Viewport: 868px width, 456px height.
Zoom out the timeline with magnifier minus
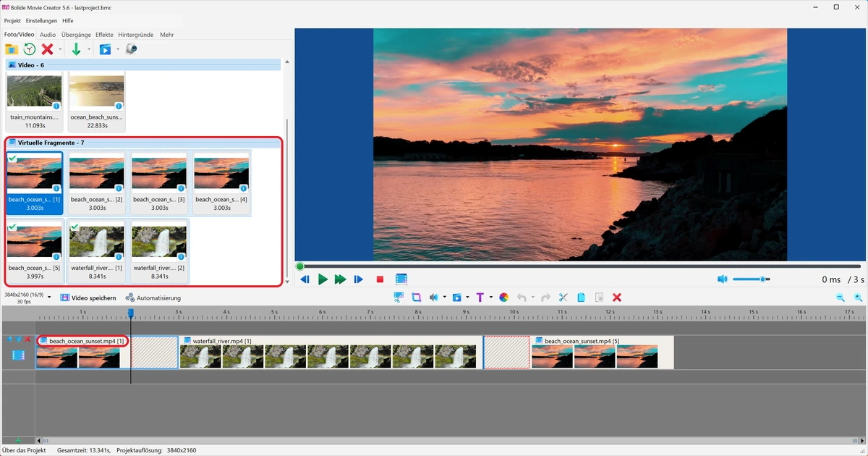(840, 297)
